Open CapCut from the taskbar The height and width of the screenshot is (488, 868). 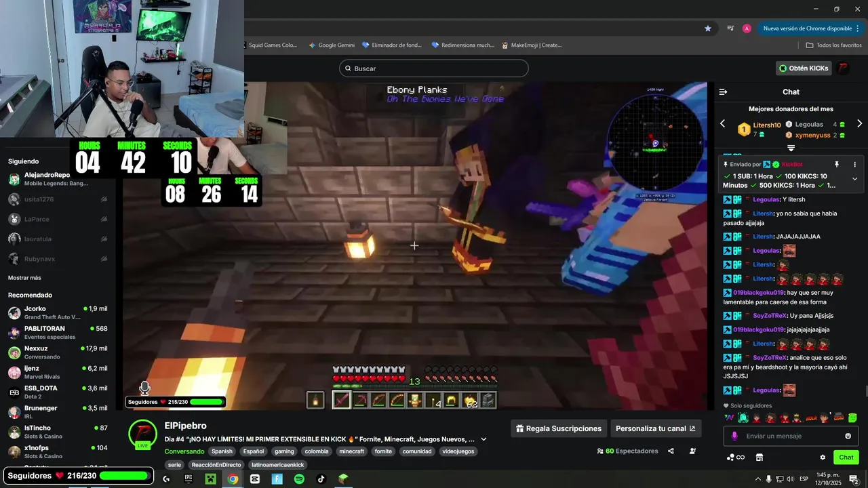coord(255,479)
